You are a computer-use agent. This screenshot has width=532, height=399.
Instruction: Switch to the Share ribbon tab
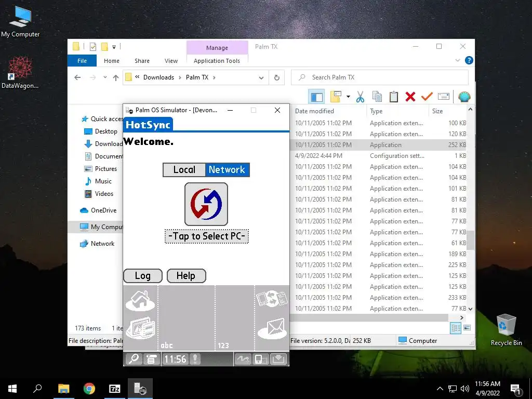click(142, 61)
